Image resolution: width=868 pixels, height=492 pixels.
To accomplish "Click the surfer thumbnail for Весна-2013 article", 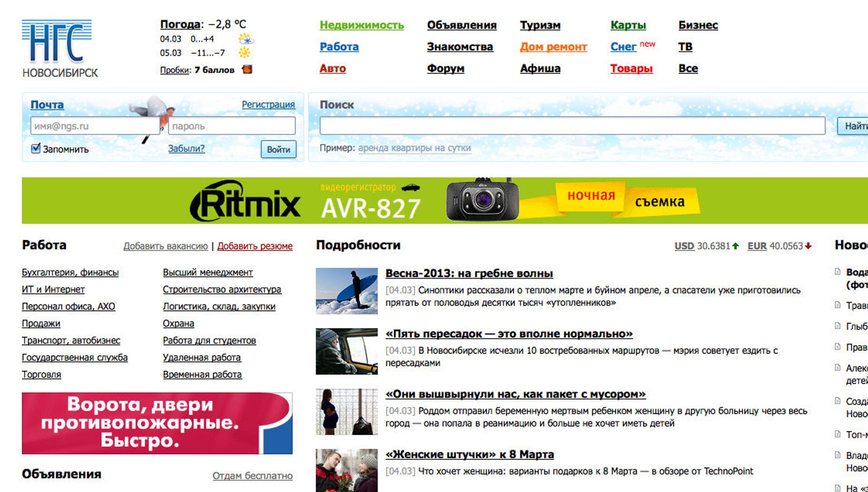I will (x=346, y=291).
